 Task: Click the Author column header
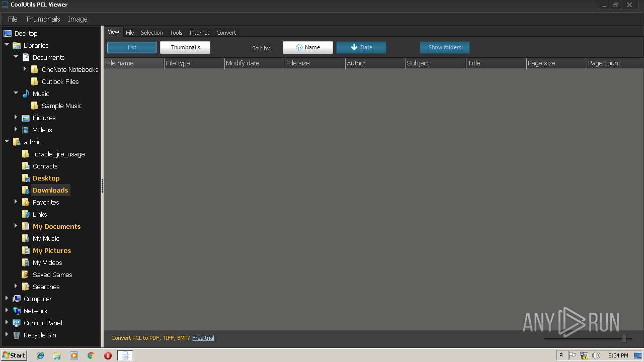tap(375, 63)
